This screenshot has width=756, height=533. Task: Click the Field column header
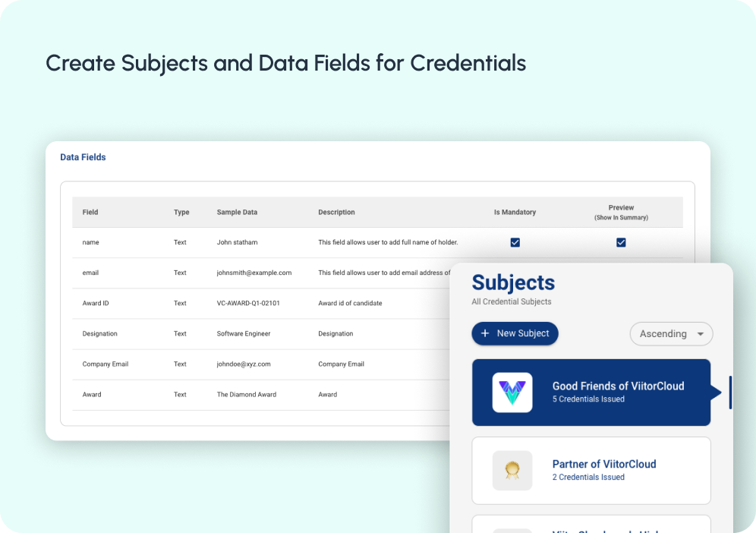click(x=90, y=213)
